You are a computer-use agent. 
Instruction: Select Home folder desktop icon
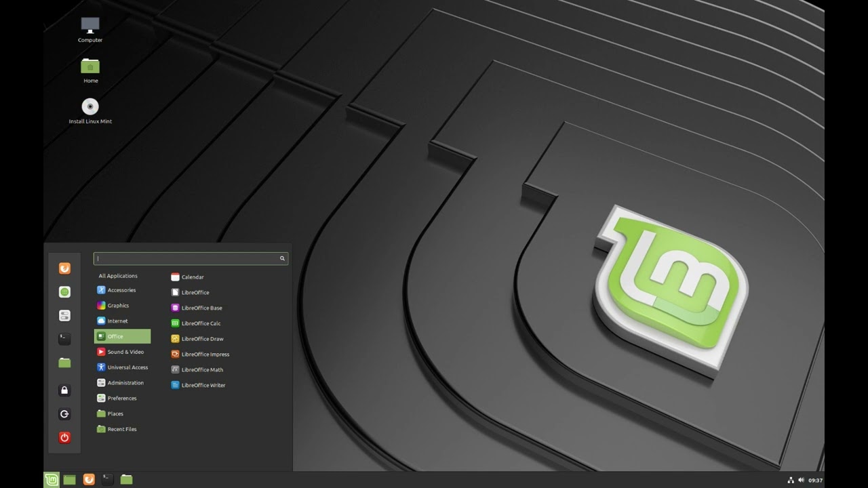click(x=90, y=70)
